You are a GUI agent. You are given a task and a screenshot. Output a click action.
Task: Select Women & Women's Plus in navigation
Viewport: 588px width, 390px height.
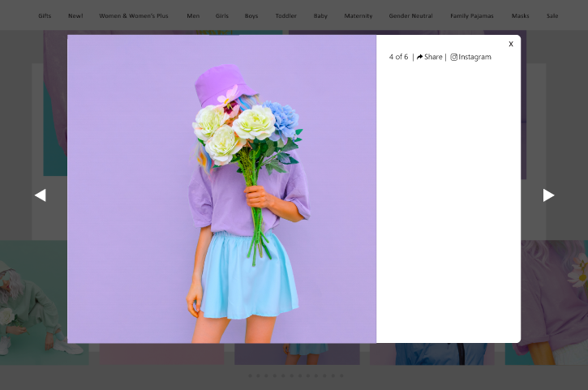click(134, 15)
